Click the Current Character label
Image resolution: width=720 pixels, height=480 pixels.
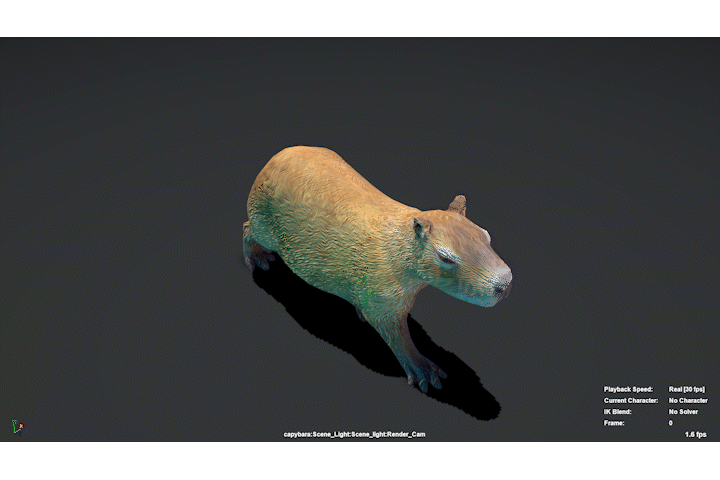(x=630, y=401)
